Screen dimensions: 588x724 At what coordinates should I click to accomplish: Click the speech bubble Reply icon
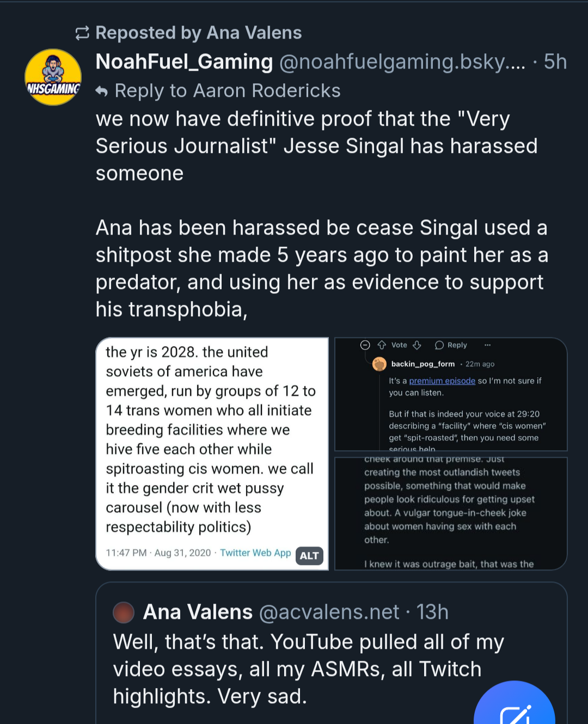[x=439, y=345]
